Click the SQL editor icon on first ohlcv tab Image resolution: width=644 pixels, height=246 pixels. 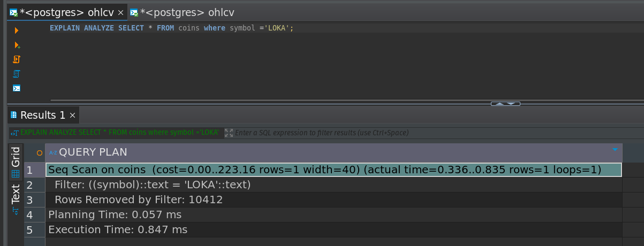pos(13,12)
